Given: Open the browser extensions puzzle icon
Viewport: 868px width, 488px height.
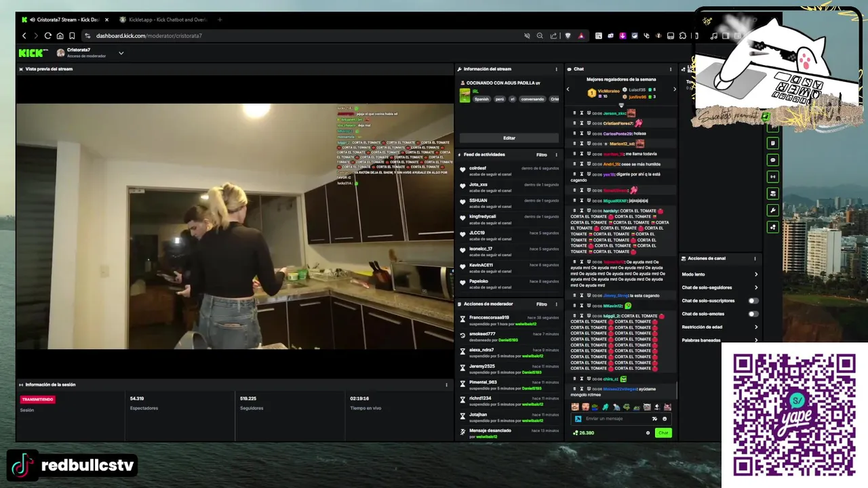Looking at the screenshot, I should [682, 36].
